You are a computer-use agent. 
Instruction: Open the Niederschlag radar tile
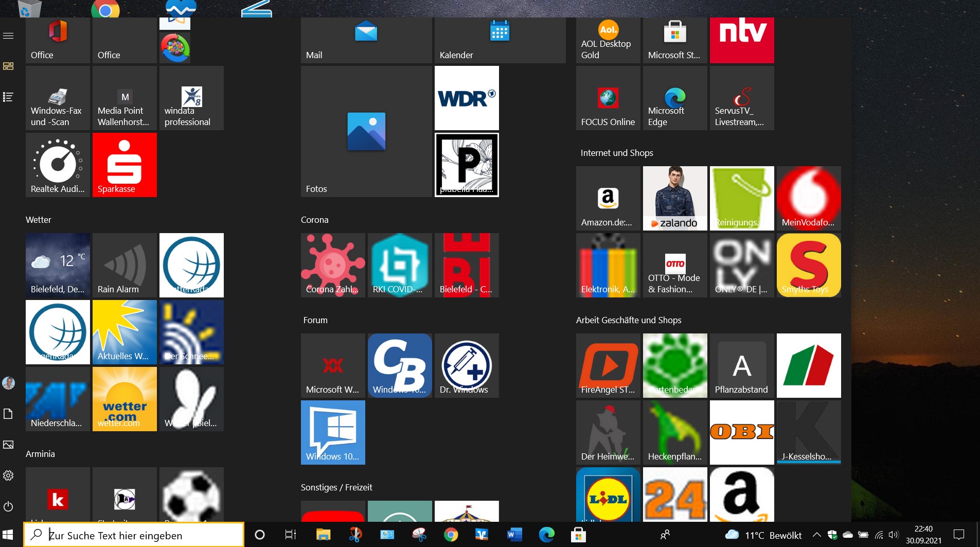click(58, 399)
